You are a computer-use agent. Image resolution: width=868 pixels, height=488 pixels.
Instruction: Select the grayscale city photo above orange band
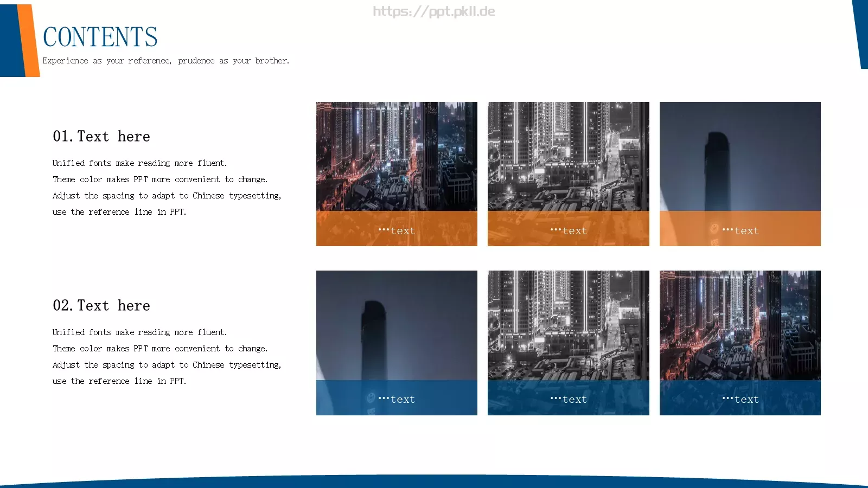(568, 156)
